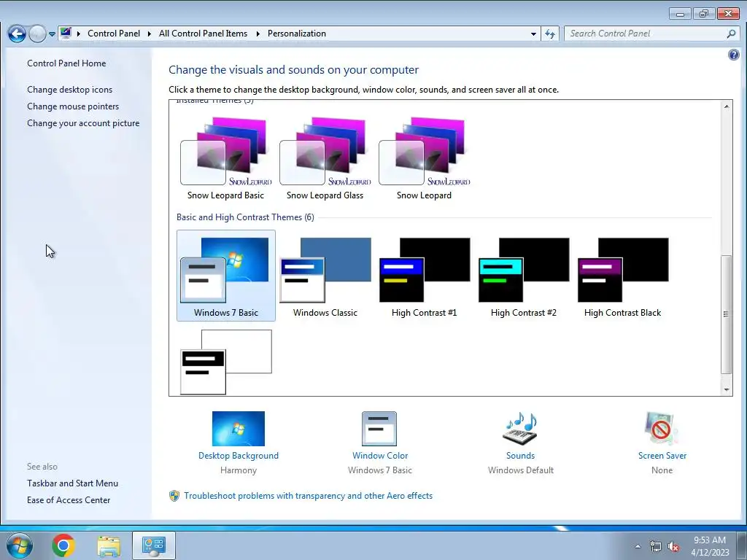This screenshot has width=747, height=560.
Task: Open recent pages dropdown beside Forward button
Action: [x=52, y=34]
